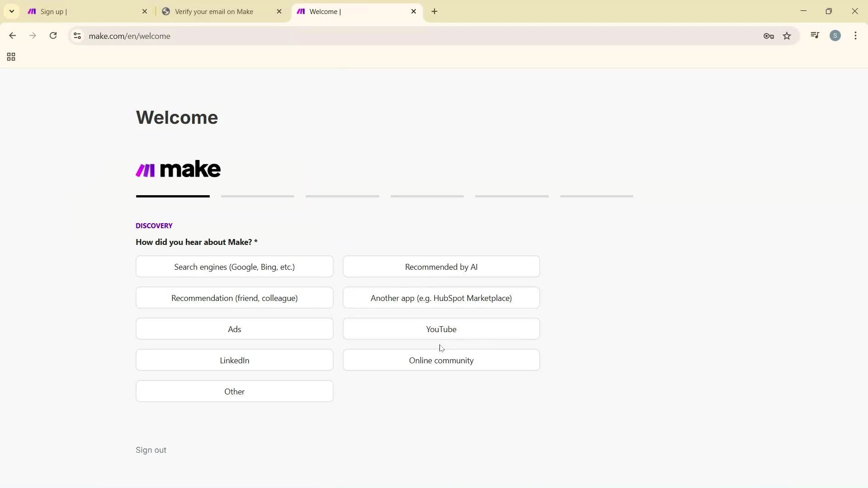Open the profile avatar menu
This screenshot has width=868, height=488.
click(835, 36)
